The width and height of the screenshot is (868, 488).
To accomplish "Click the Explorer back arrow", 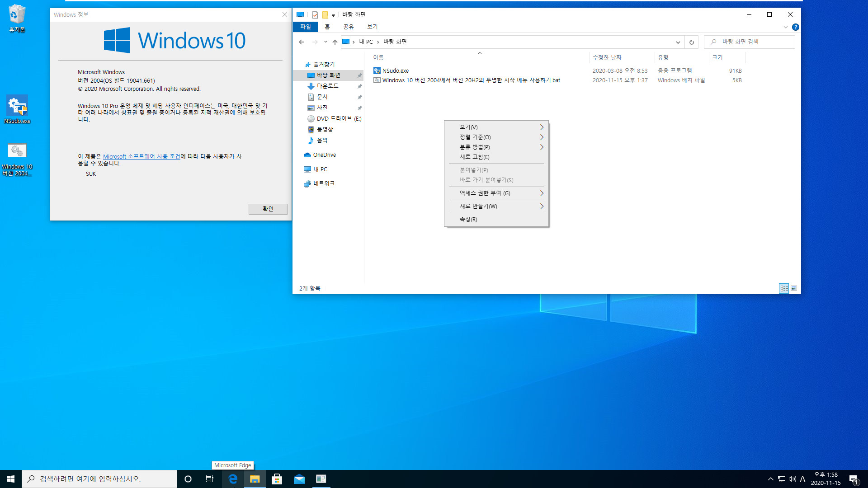I will tap(302, 42).
